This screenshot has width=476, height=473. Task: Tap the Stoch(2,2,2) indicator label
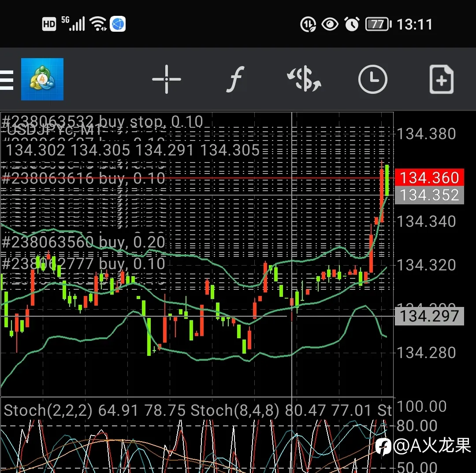(x=48, y=410)
